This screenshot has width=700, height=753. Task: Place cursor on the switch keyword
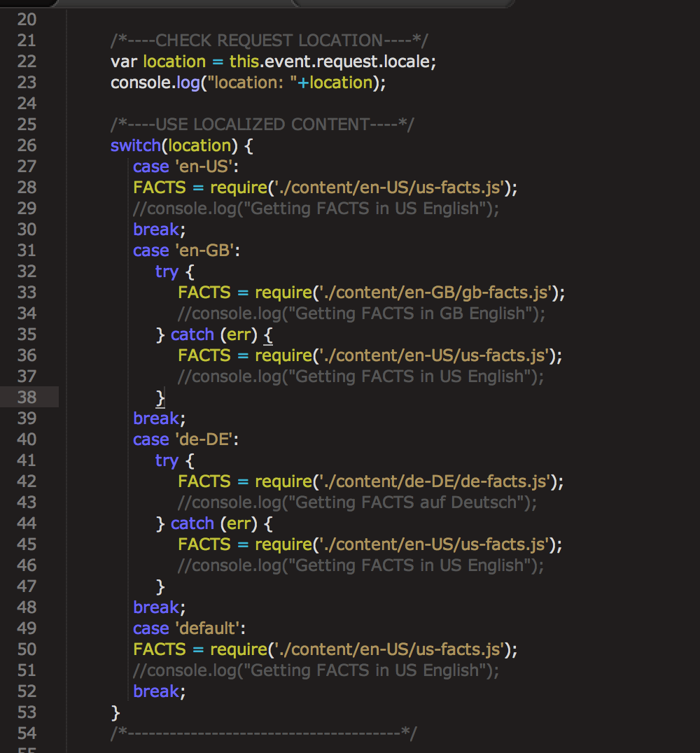(x=135, y=146)
